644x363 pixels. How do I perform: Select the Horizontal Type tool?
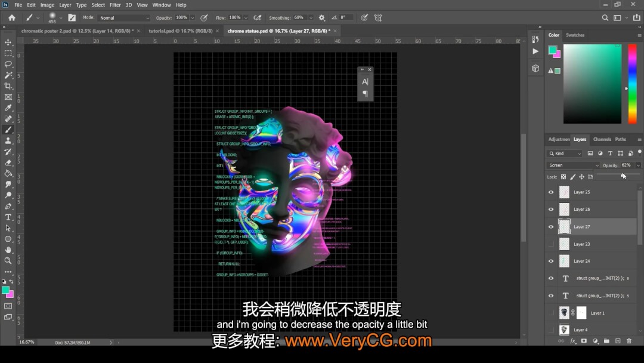tap(8, 217)
